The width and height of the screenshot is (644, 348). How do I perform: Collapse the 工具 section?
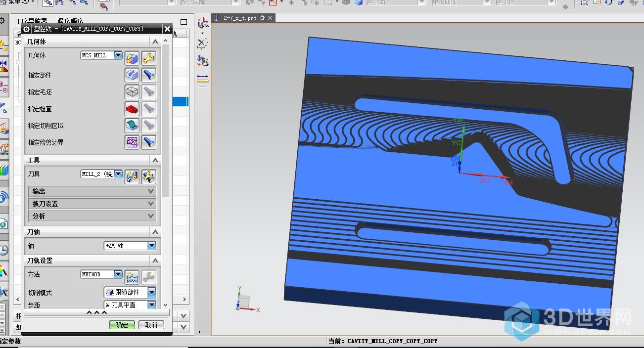[x=155, y=160]
